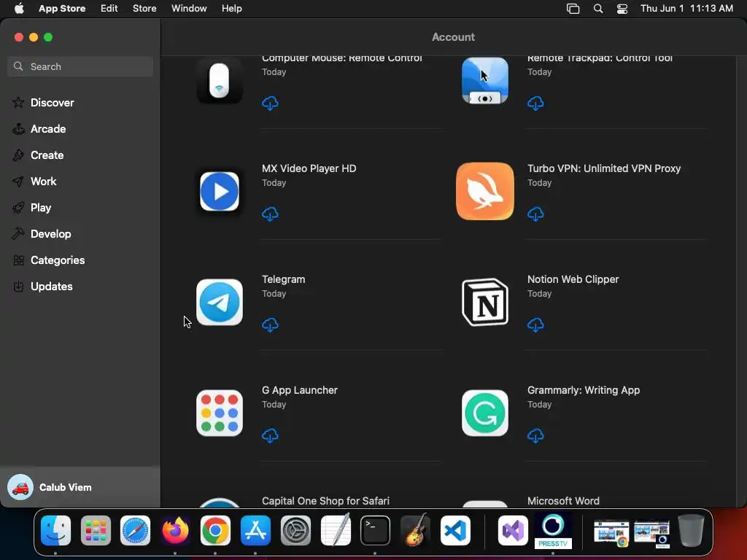Open Control Center in the menu bar

[622, 9]
